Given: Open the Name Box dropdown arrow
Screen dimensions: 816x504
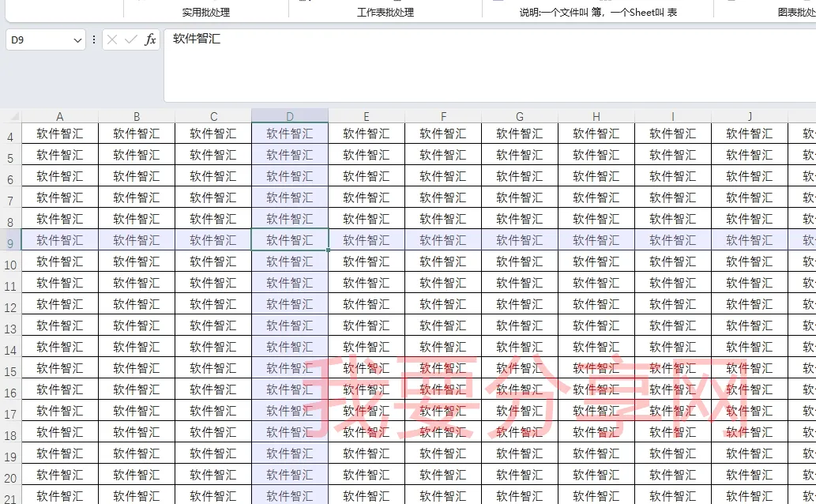Looking at the screenshot, I should click(x=77, y=40).
